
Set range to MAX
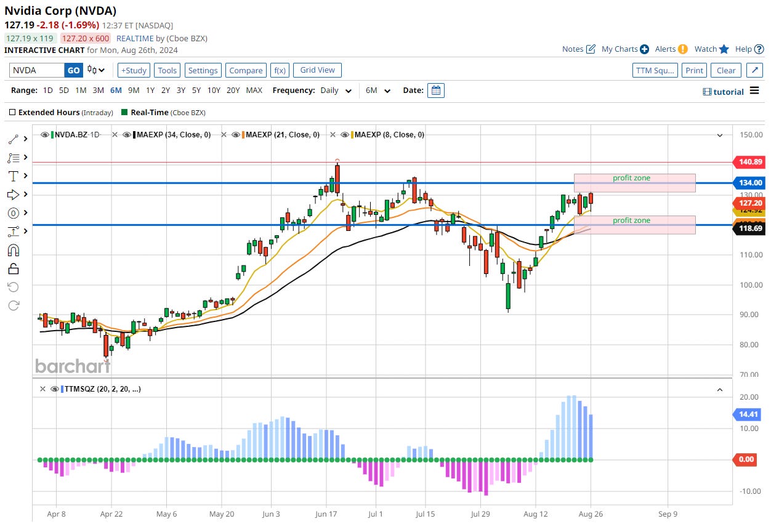[254, 91]
